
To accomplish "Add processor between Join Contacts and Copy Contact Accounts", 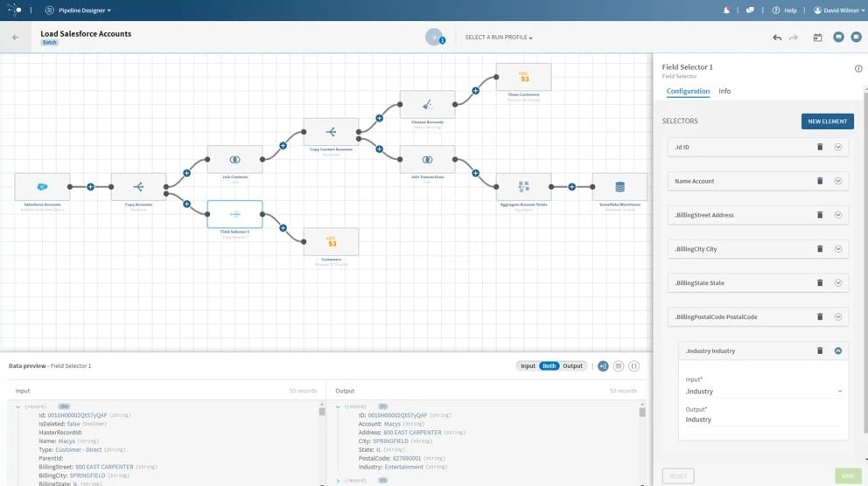I will 283,145.
